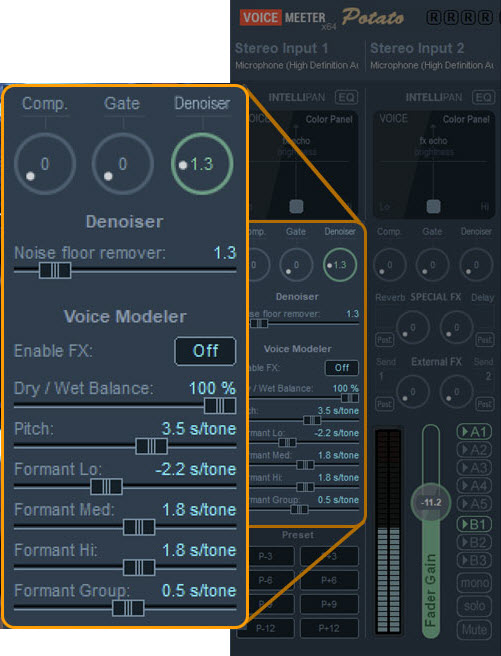This screenshot has height=656, width=501.
Task: Click the Fader Gain knob showing -11.2
Action: tap(431, 502)
